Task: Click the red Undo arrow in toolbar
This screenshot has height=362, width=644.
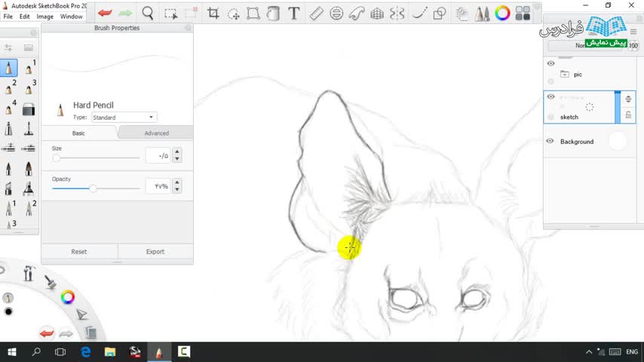Action: coord(105,14)
